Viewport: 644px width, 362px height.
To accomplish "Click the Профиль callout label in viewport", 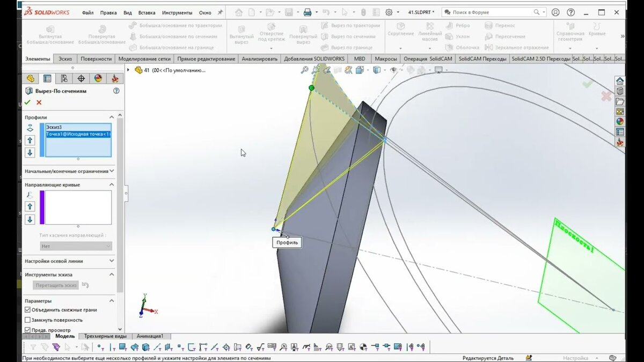I will 287,242.
